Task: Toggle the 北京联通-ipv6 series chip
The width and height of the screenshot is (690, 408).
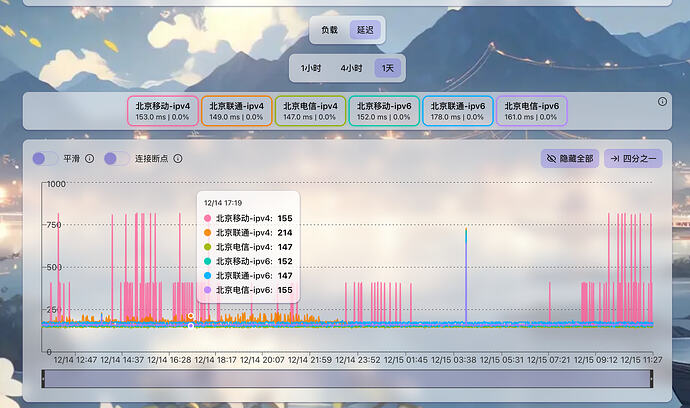Action: (458, 111)
